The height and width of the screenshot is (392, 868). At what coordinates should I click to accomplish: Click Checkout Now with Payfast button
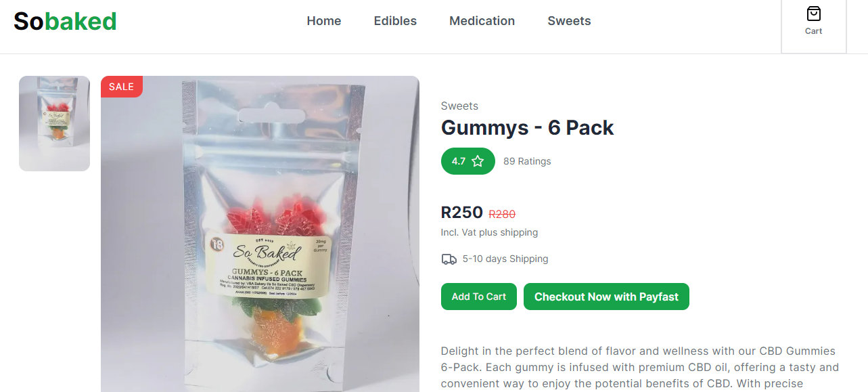tap(606, 297)
